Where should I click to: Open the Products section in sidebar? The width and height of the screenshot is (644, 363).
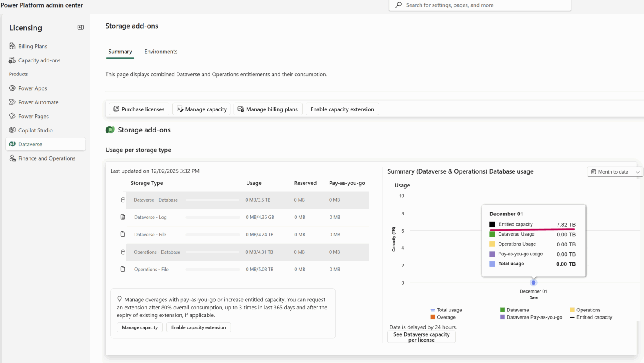coord(18,74)
